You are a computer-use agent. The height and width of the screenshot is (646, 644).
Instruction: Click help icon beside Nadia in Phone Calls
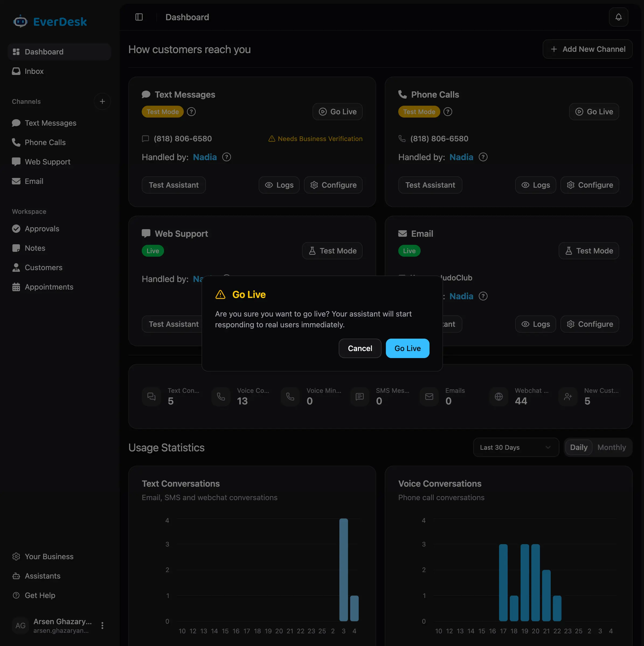pos(483,157)
